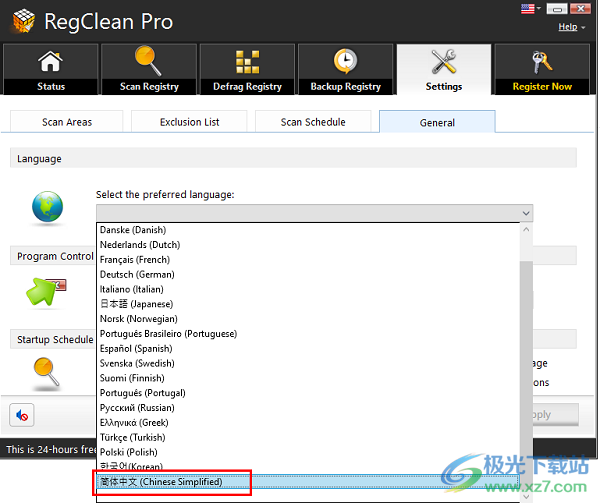The width and height of the screenshot is (600, 503).
Task: Select Português (Portugal) option
Action: [308, 393]
